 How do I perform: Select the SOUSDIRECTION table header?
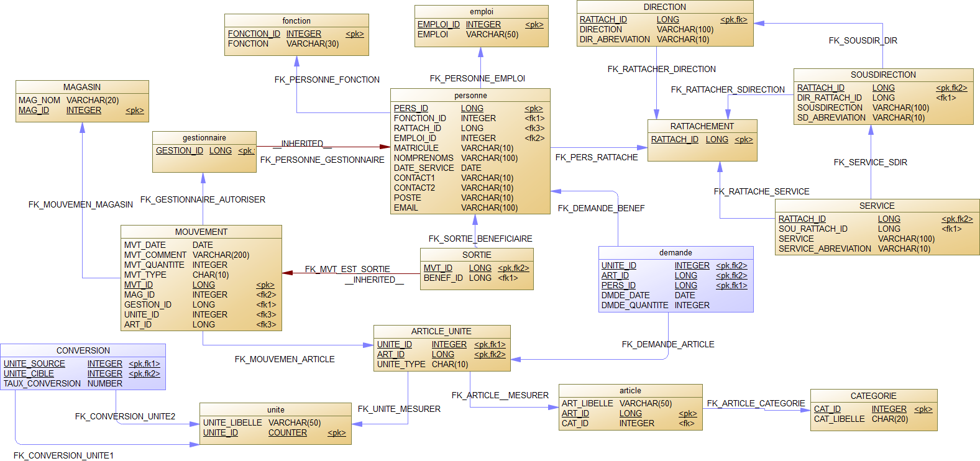click(x=884, y=75)
